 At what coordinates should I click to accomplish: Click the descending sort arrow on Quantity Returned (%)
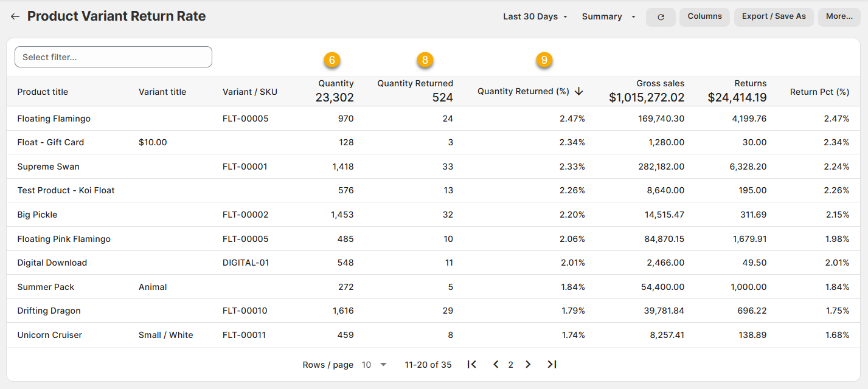578,92
